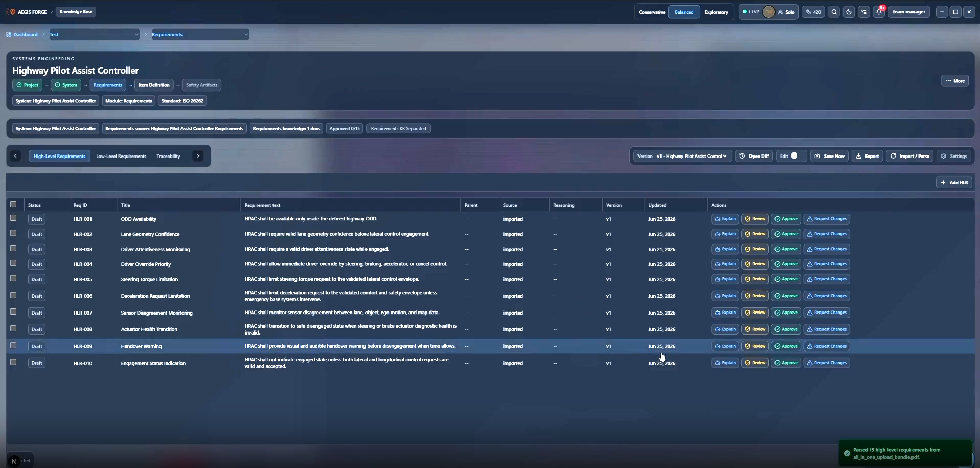Click Review for HLR-002

pyautogui.click(x=755, y=234)
